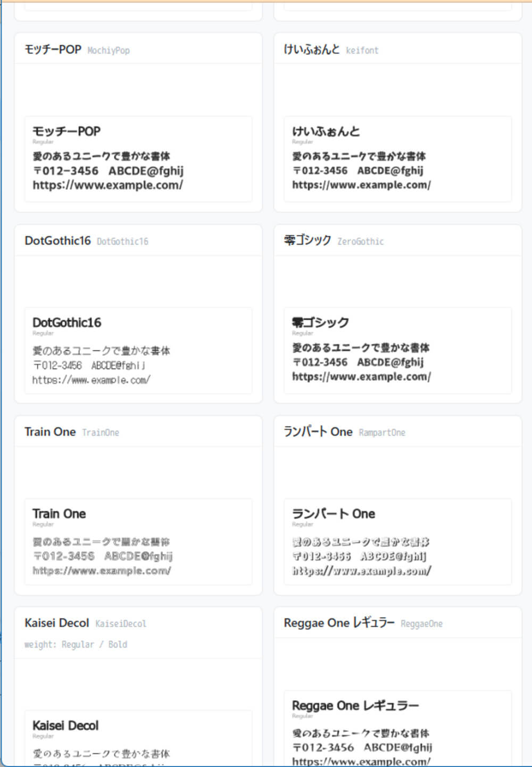This screenshot has width=532, height=767.
Task: Click the 〒012-3456 line in 零ゴシック sample
Action: pos(358,362)
